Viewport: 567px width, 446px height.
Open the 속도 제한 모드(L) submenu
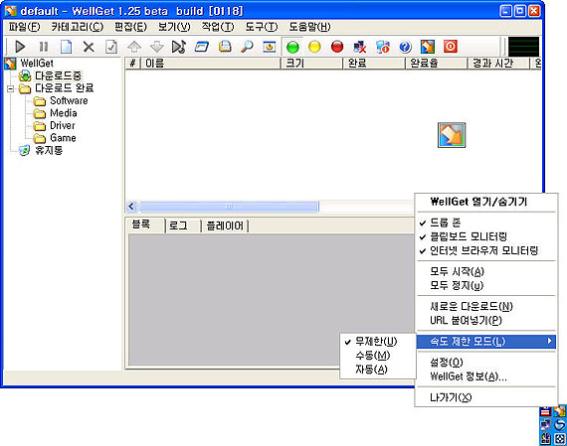tap(486, 341)
